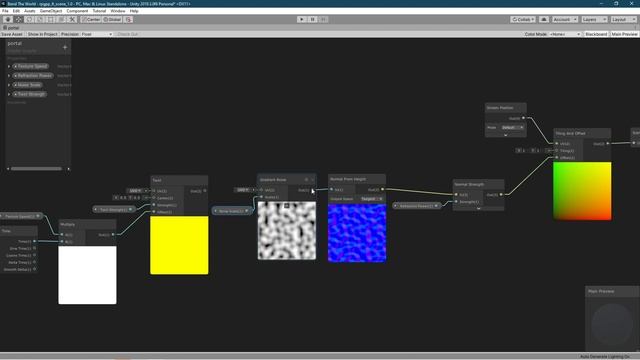This screenshot has width=640, height=360.
Task: Expand the Texture Speed property
Action: (x=9, y=66)
